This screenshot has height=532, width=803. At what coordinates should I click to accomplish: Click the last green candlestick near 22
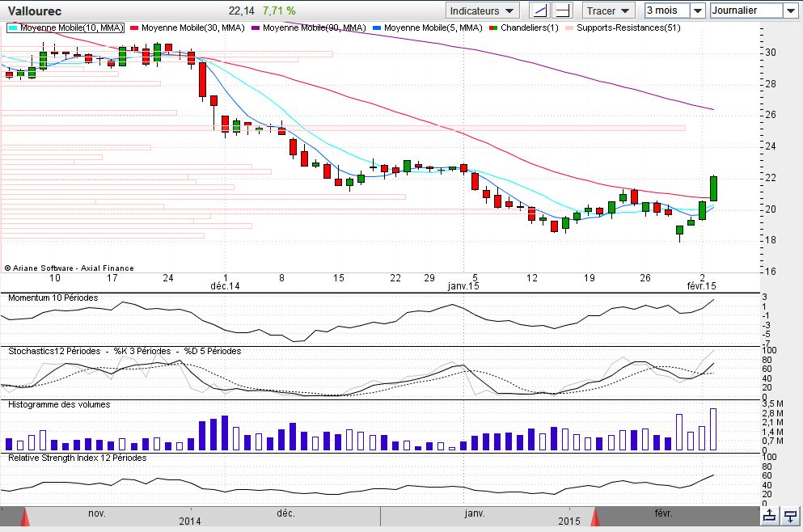click(713, 188)
